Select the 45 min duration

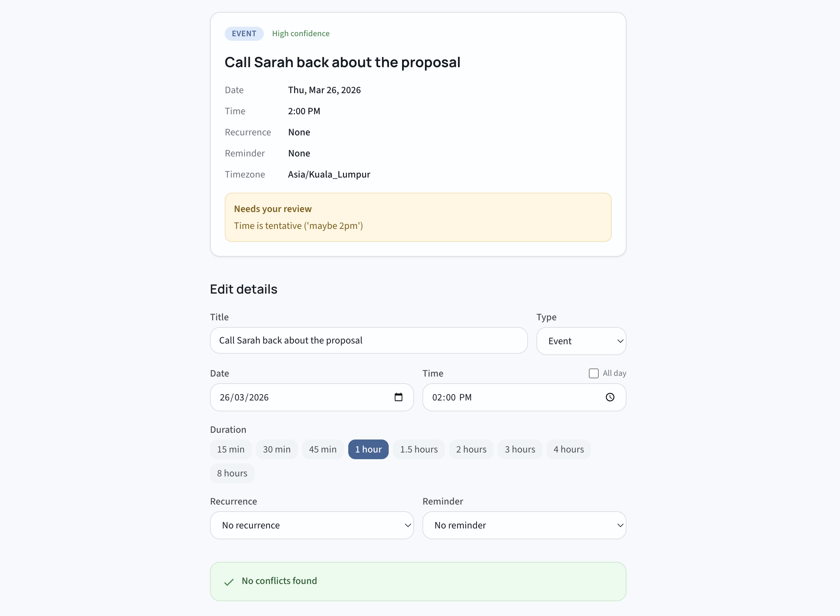(x=322, y=449)
